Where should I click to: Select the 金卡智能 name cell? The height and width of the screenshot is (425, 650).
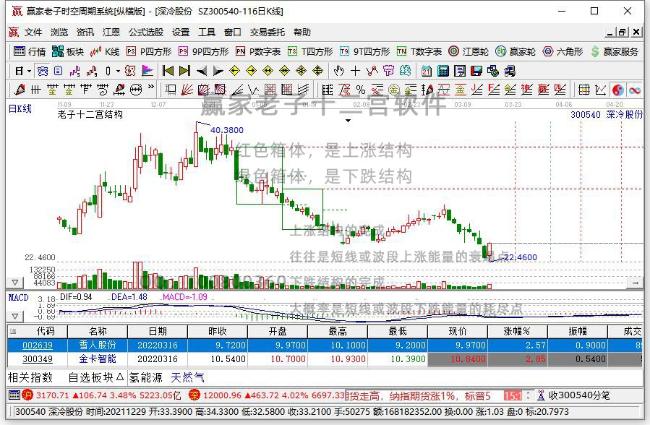pyautogui.click(x=97, y=359)
